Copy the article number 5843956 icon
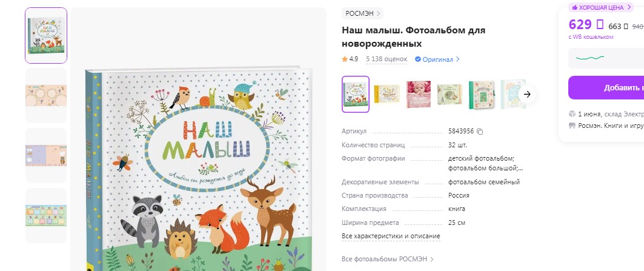This screenshot has height=271, width=644. (480, 132)
